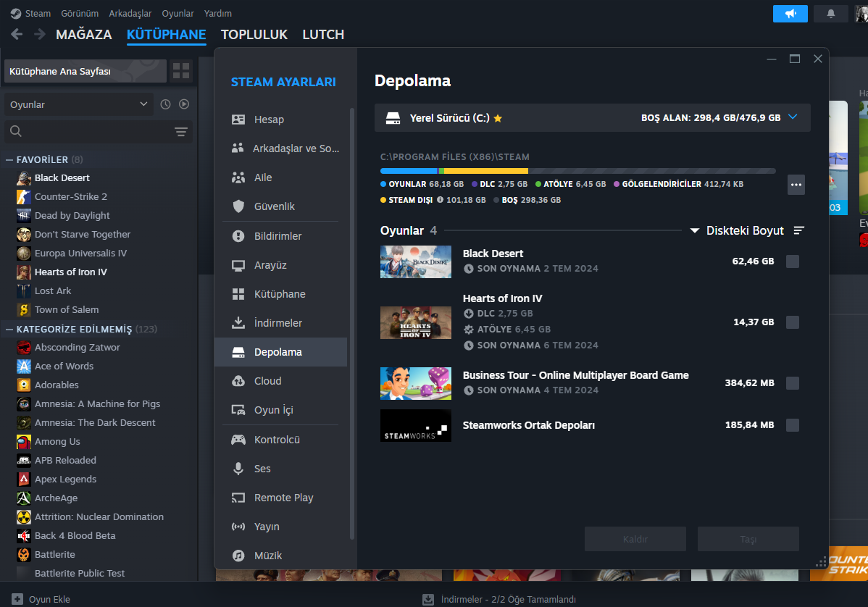The height and width of the screenshot is (607, 868).
Task: Click the ready-to-play filter icon
Action: pos(184,104)
